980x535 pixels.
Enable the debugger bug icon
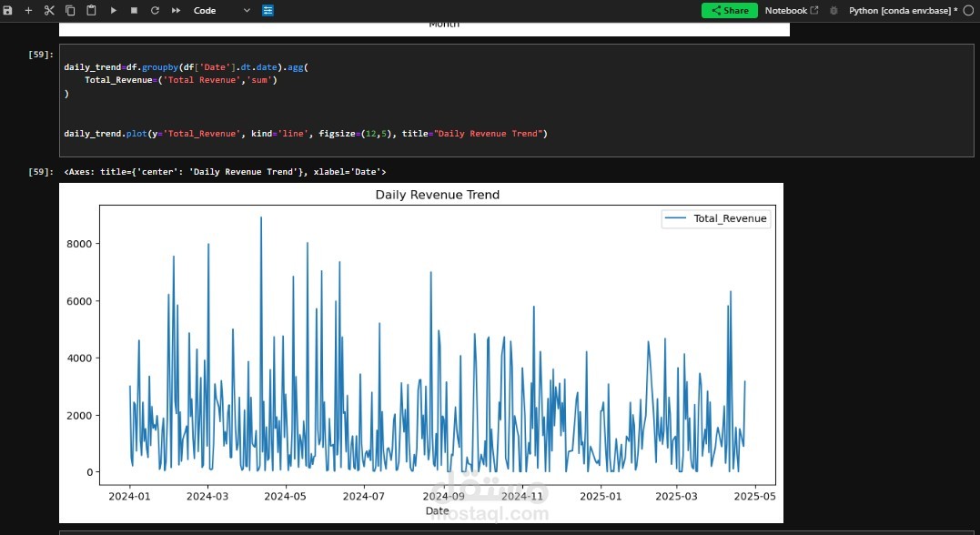(x=834, y=11)
